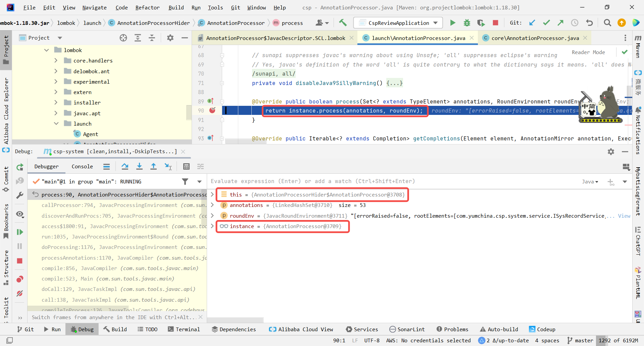Toggle the breakpoint on line 90
644x346 pixels.
[x=212, y=110]
